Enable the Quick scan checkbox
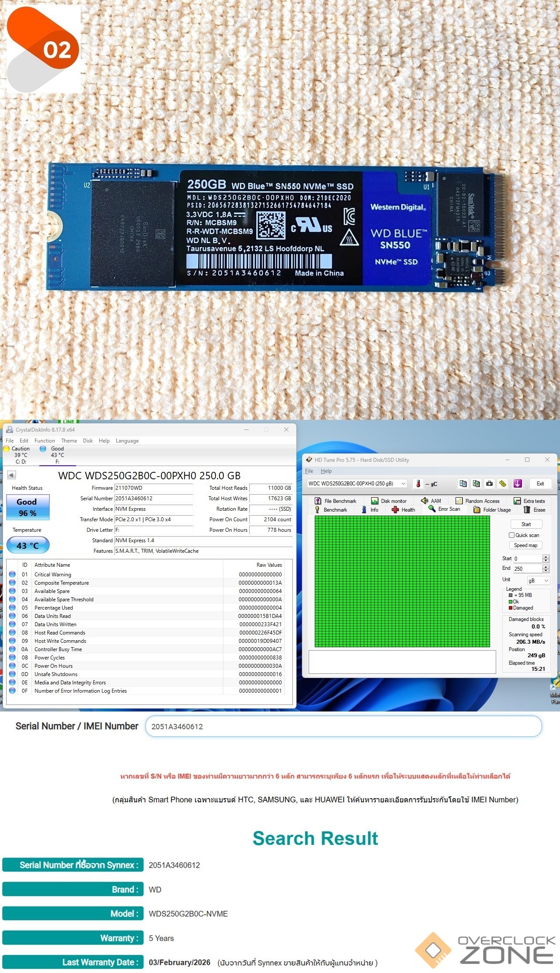The width and height of the screenshot is (560, 973). pyautogui.click(x=511, y=535)
